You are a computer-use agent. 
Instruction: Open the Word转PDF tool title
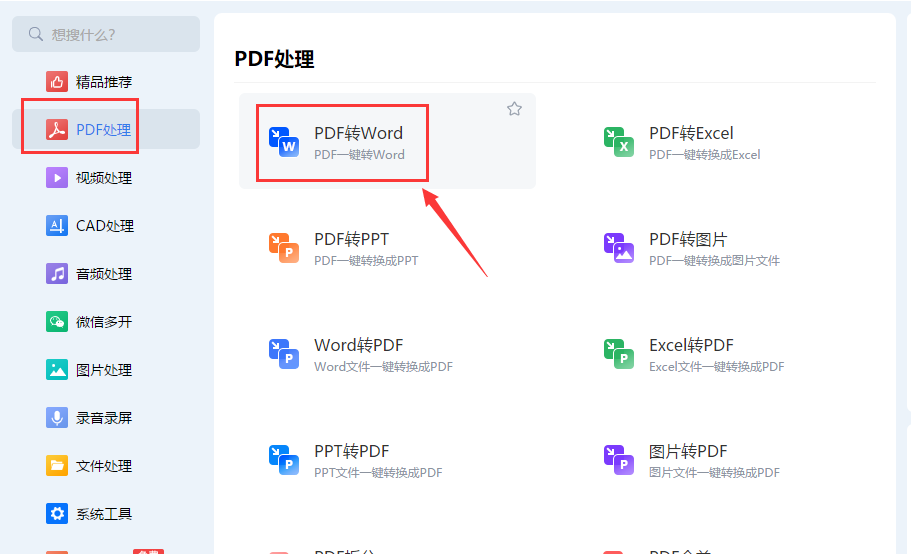358,345
